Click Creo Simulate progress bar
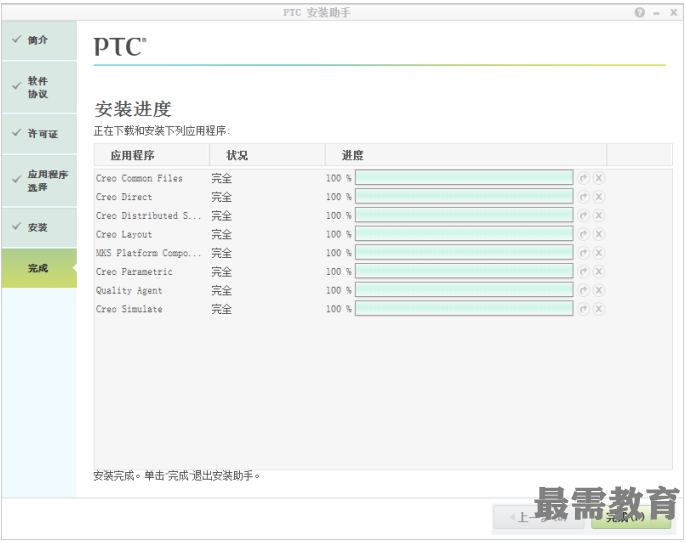 pyautogui.click(x=464, y=308)
